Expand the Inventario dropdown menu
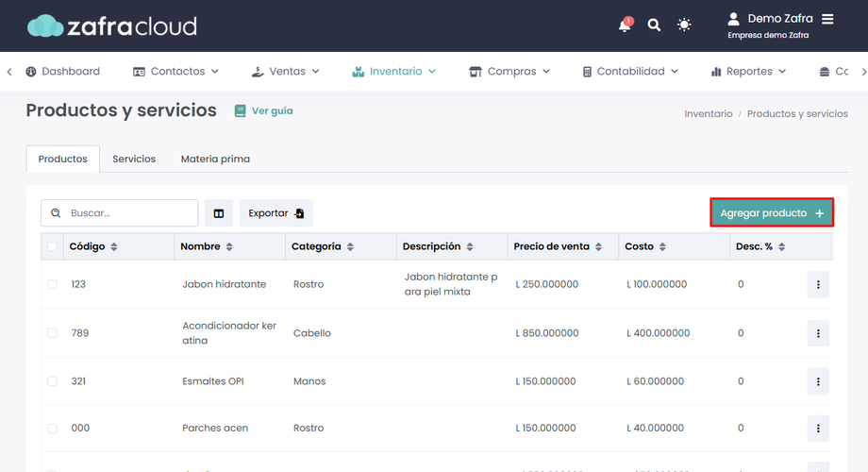 click(393, 72)
